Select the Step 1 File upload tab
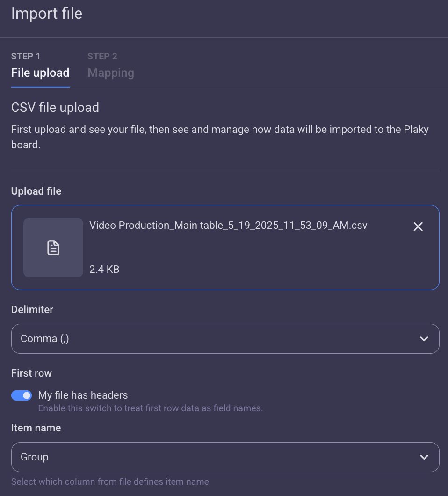This screenshot has height=496, width=448. (40, 73)
